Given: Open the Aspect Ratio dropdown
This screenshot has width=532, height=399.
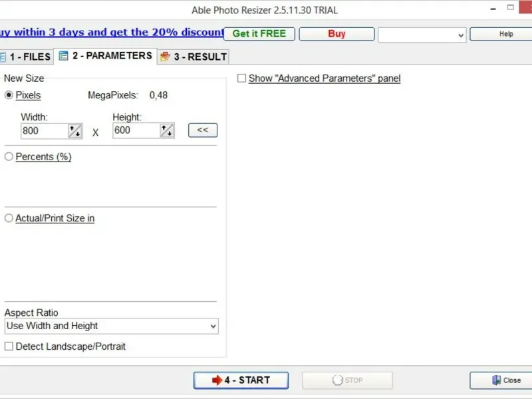Looking at the screenshot, I should (x=112, y=326).
